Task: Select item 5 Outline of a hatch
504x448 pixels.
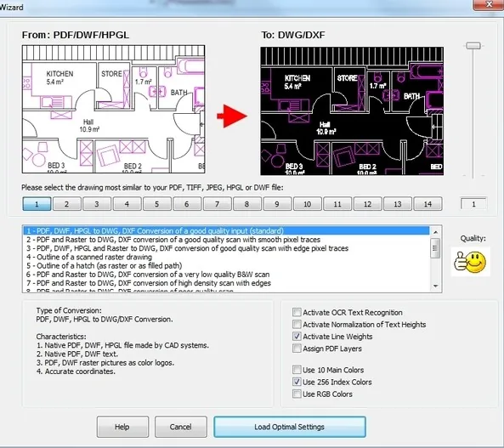Action: (x=226, y=265)
